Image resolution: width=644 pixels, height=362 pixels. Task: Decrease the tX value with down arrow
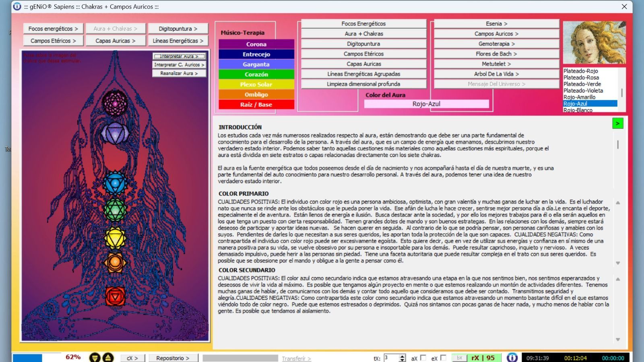(402, 360)
